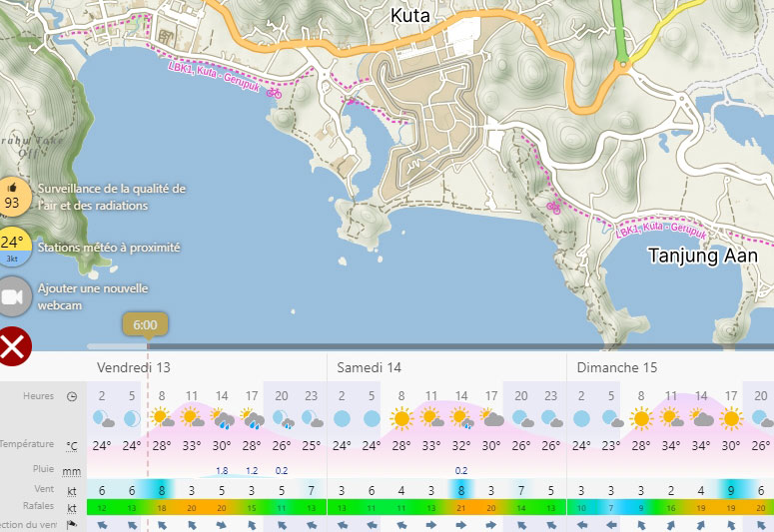Viewport: 774px width, 532px height.
Task: Click the cycling route icon west of Kuta
Action: click(273, 93)
